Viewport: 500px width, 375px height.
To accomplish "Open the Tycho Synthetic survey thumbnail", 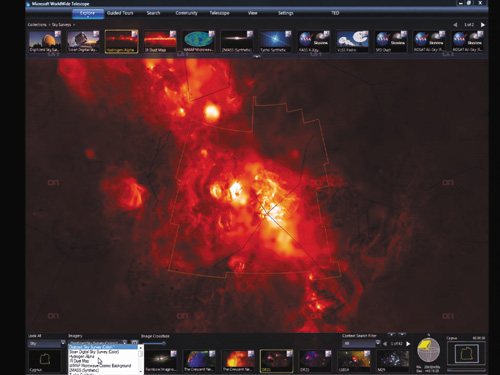I will (x=275, y=41).
